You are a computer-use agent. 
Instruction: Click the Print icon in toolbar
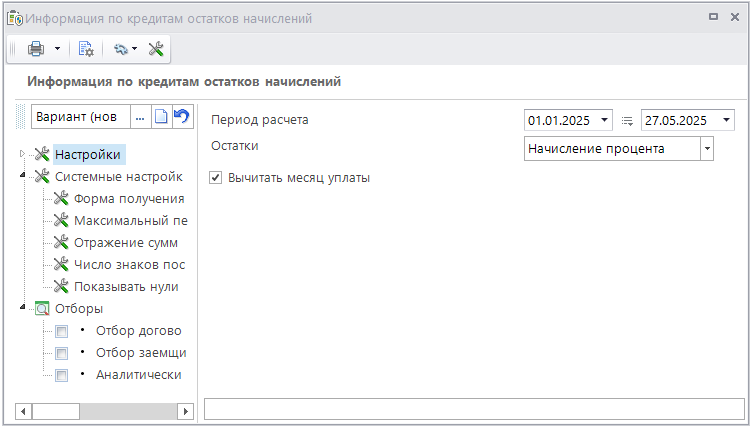(x=36, y=48)
